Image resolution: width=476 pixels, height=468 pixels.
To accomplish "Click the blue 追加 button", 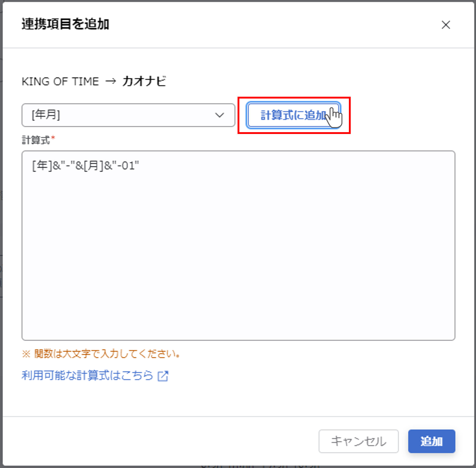I will click(431, 441).
